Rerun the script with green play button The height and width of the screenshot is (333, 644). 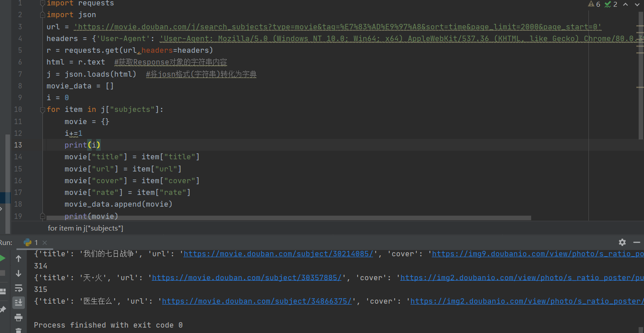pyautogui.click(x=2, y=259)
